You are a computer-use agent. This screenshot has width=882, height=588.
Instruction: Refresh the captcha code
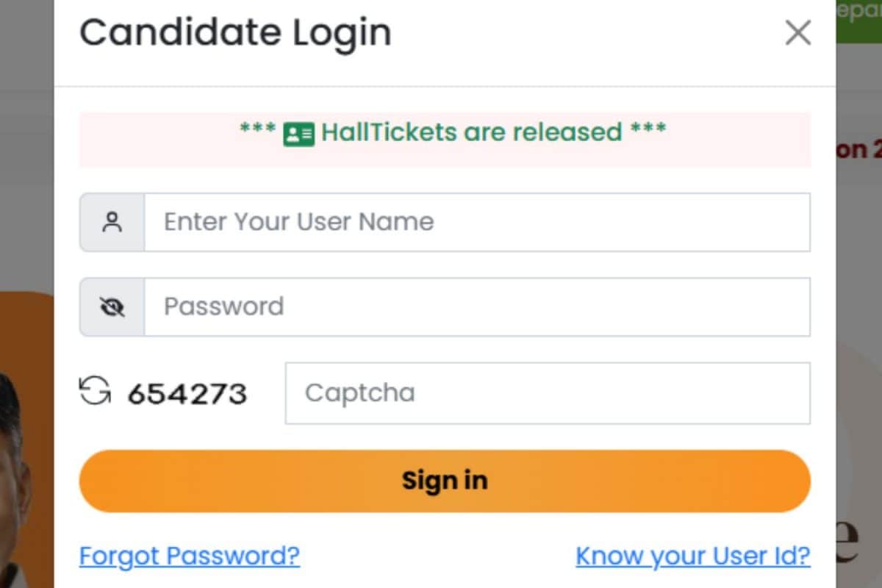pyautogui.click(x=95, y=392)
